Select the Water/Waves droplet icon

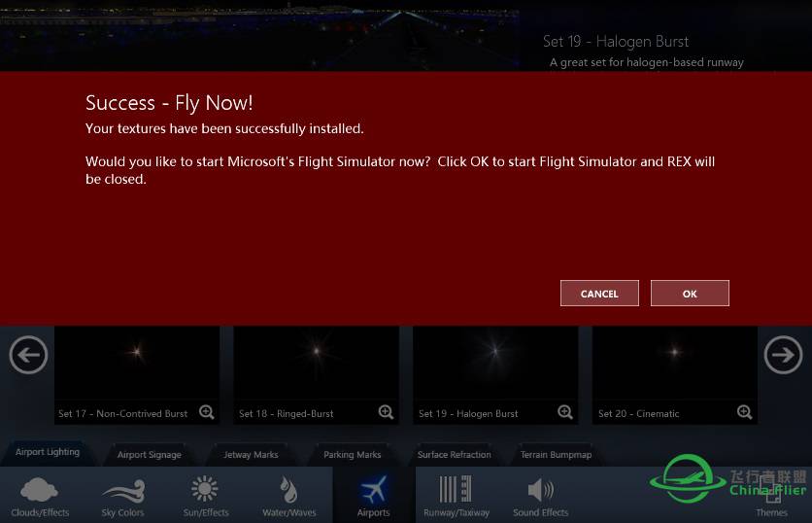pos(288,489)
